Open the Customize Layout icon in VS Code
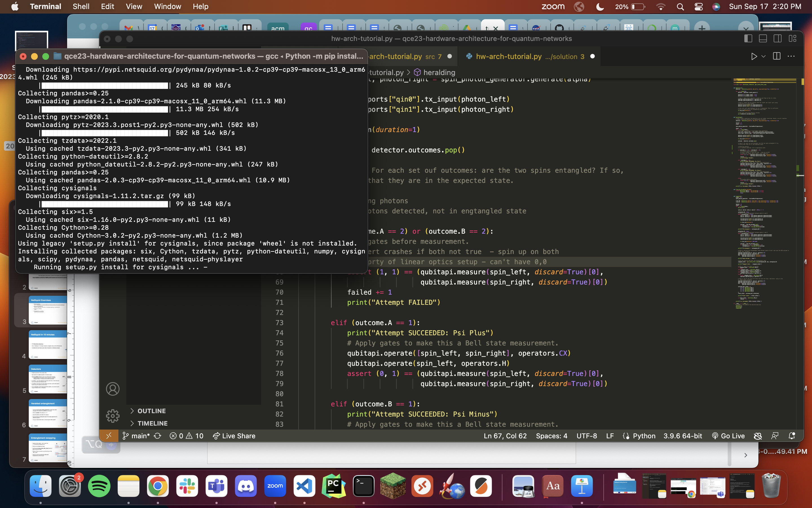 click(x=793, y=39)
